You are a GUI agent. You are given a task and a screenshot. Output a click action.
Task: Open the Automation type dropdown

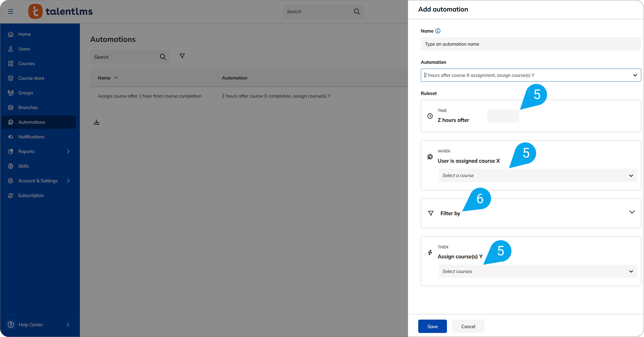point(531,75)
